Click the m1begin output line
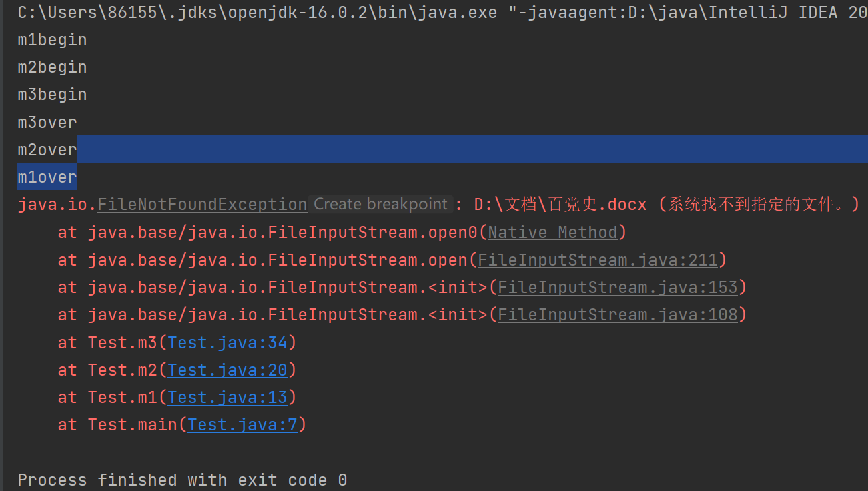This screenshot has width=868, height=491. [51, 39]
